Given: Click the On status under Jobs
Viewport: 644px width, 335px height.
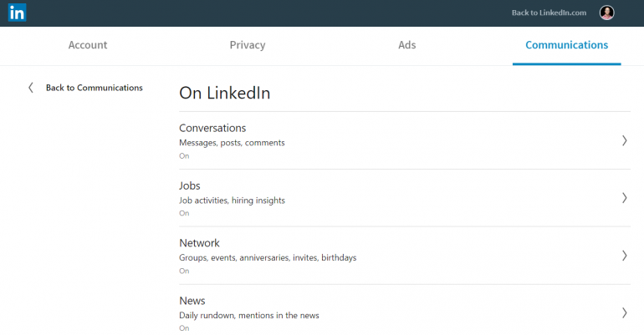Looking at the screenshot, I should click(x=184, y=213).
